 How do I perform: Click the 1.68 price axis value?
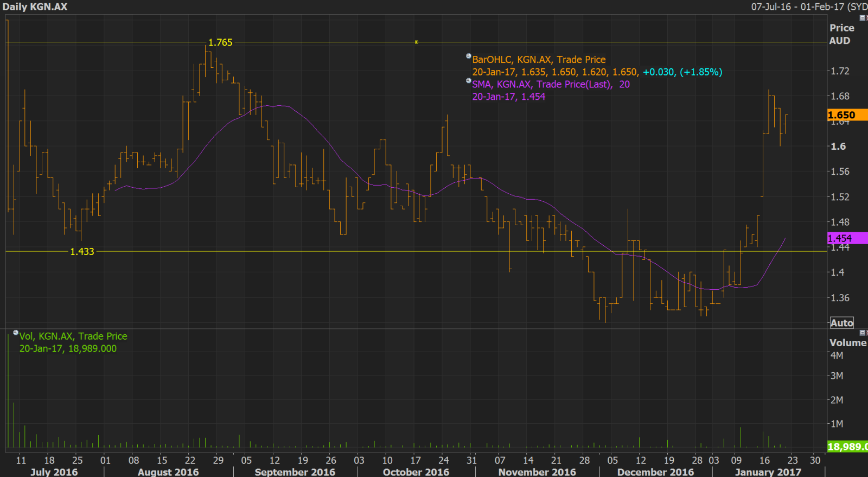(840, 96)
